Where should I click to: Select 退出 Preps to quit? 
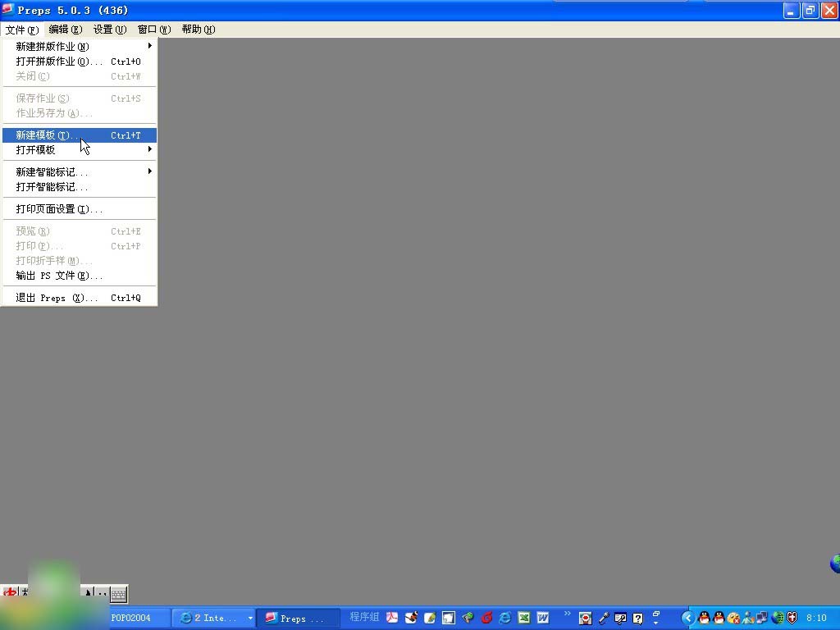pos(80,298)
